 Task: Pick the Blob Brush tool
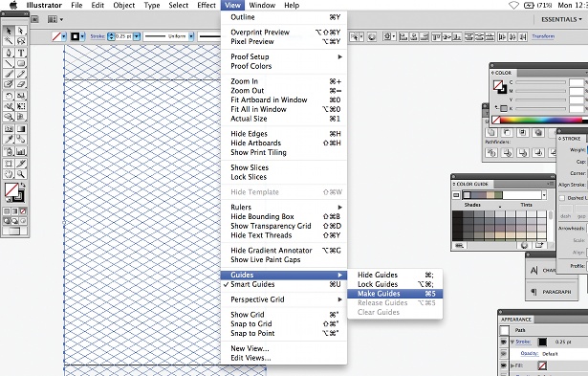[9, 84]
